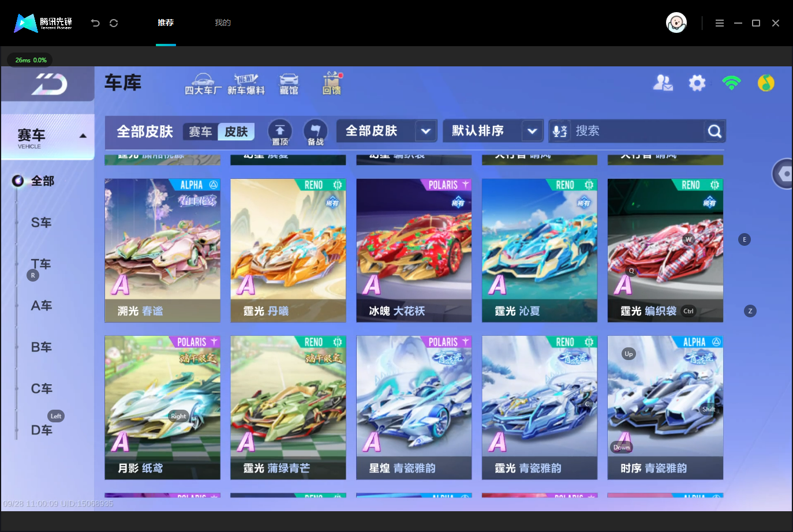Screen dimensions: 793x532
Task: Select the C车 category
Action: click(41, 389)
